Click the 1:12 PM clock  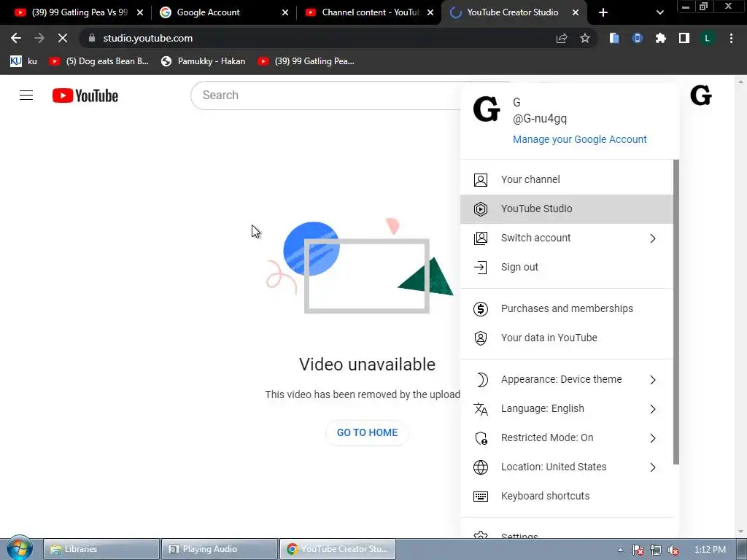(x=710, y=550)
